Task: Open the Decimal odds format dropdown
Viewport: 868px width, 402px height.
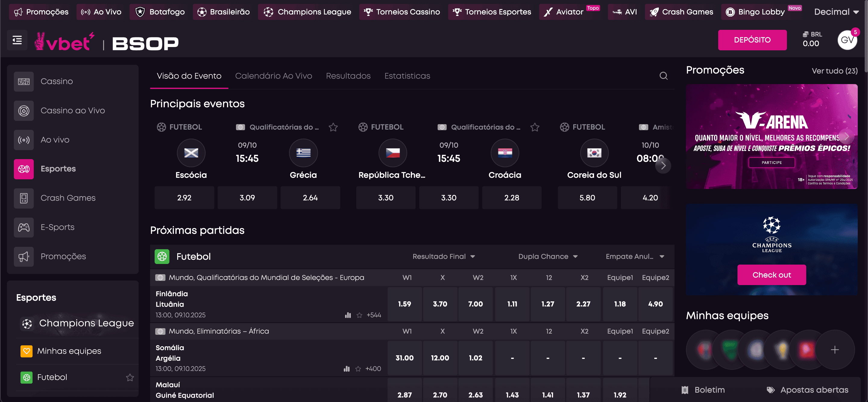Action: pos(836,12)
